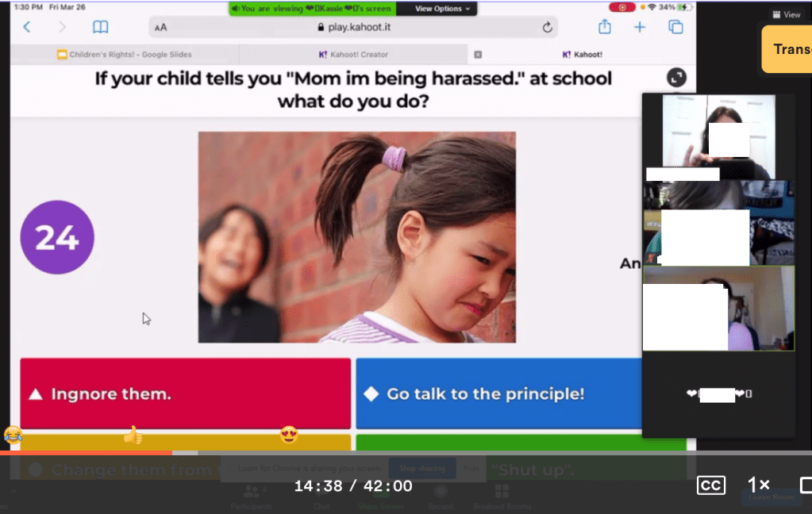Click the Kahoot fullscreen expand icon

676,77
